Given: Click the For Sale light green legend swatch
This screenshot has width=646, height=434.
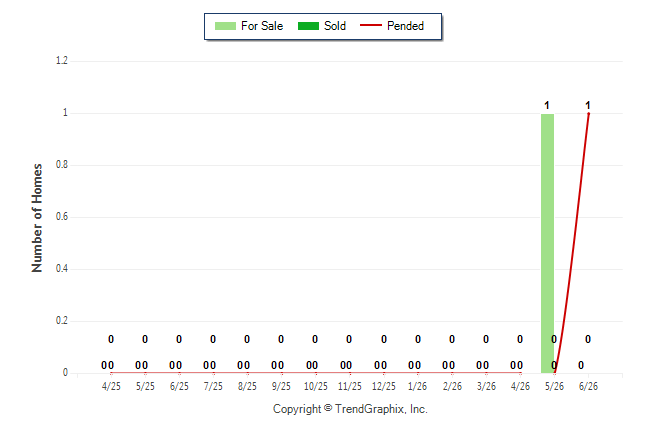Looking at the screenshot, I should pos(225,26).
